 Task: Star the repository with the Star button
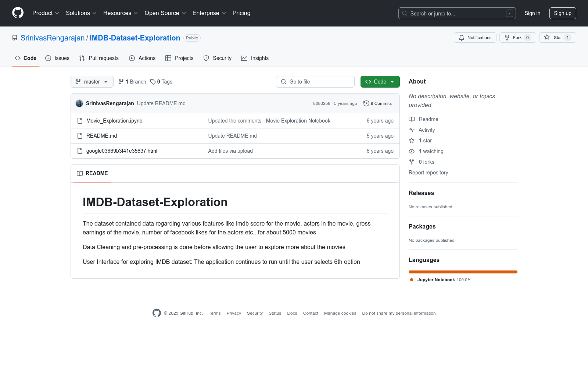pos(557,38)
